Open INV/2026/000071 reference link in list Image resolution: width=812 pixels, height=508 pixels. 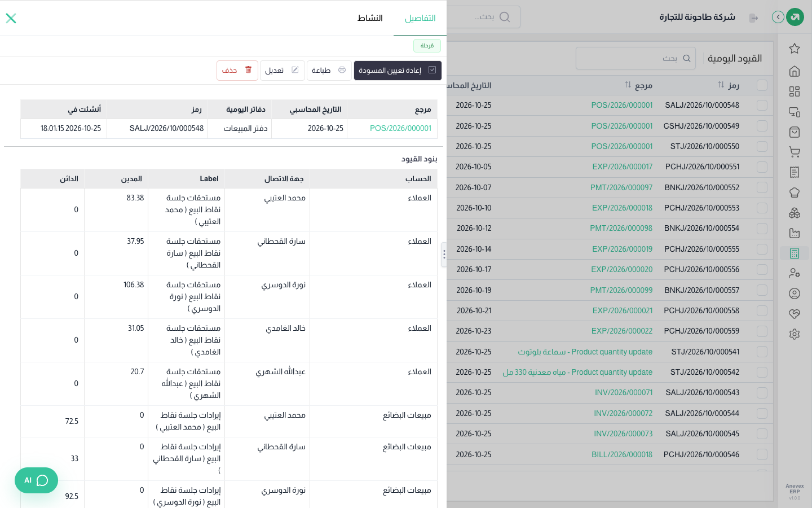click(x=624, y=392)
